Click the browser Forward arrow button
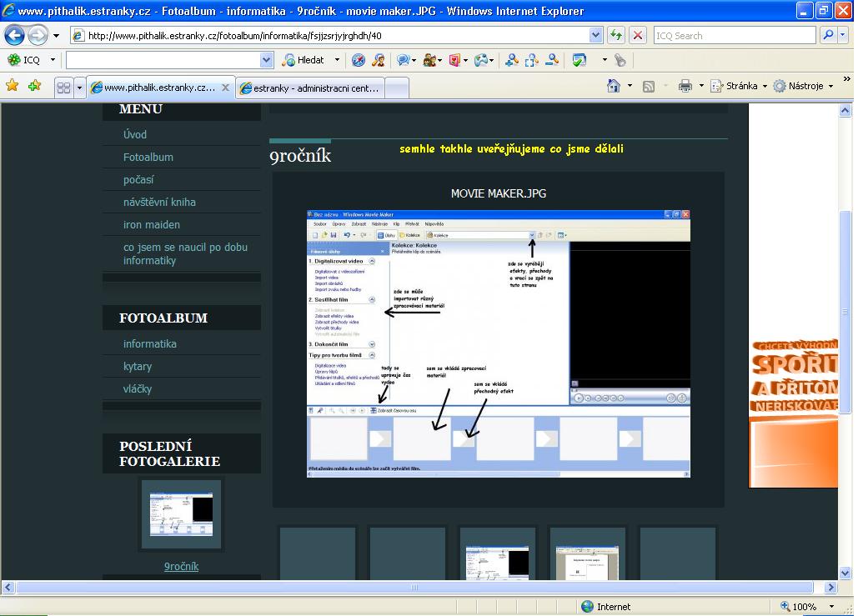The height and width of the screenshot is (616, 858). click(38, 36)
